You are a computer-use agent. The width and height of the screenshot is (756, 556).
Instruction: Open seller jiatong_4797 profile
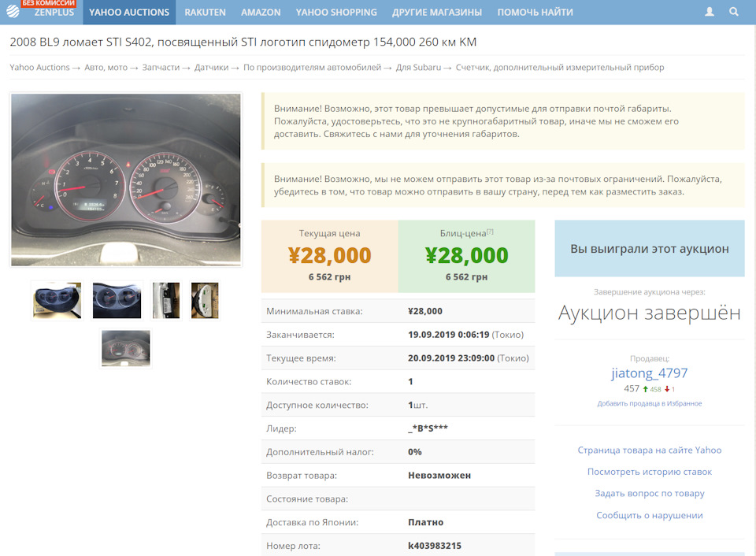(650, 373)
